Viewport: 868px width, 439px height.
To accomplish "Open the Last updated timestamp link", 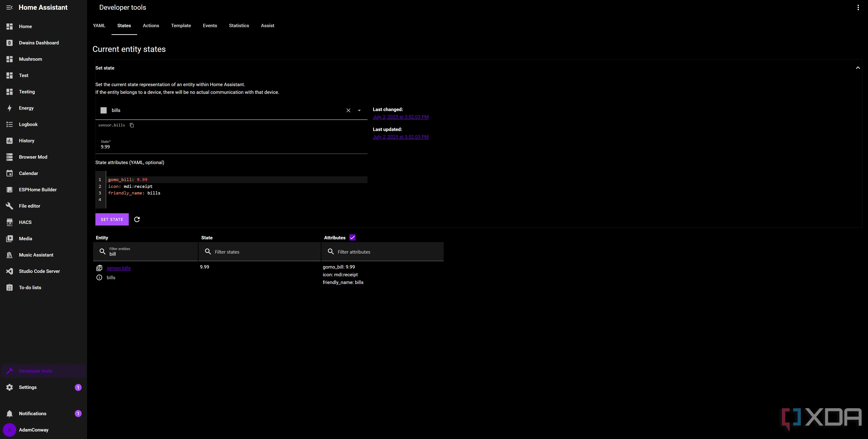I will (x=401, y=137).
